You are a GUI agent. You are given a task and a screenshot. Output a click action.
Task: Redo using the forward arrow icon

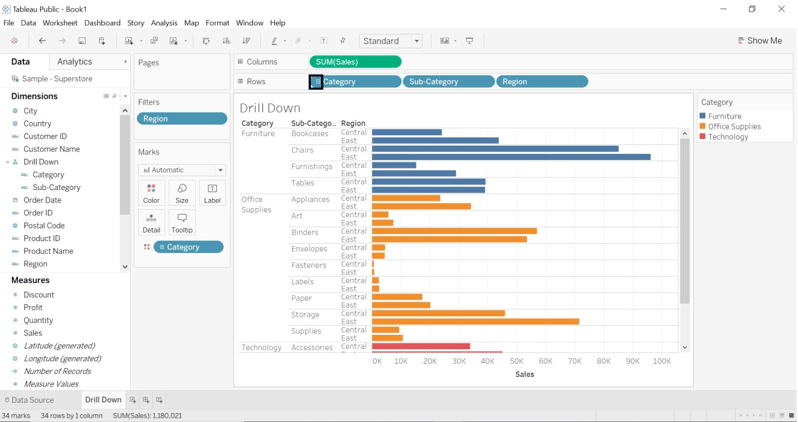(62, 41)
